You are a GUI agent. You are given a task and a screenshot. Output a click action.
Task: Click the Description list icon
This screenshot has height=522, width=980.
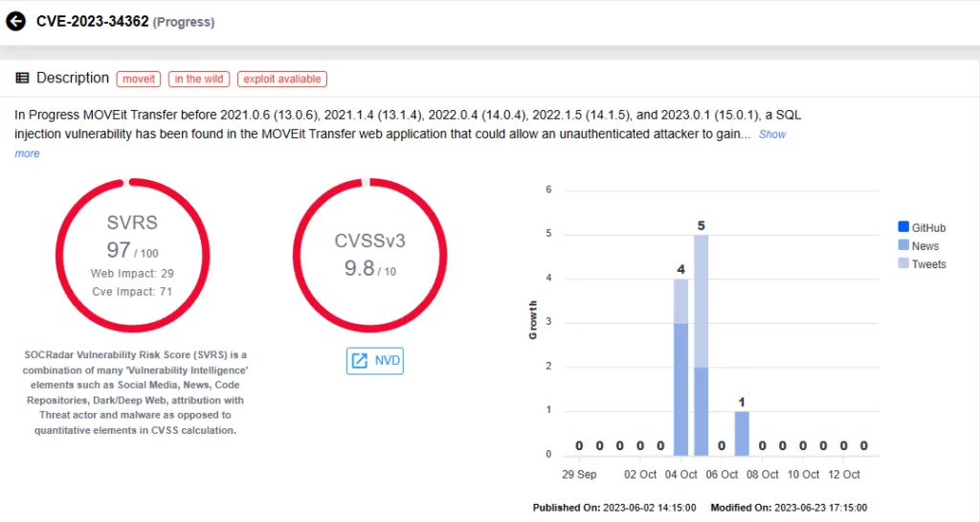pos(22,79)
